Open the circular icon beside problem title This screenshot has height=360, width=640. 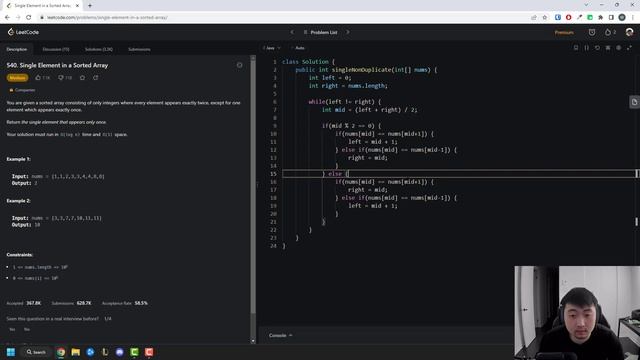pos(240,65)
